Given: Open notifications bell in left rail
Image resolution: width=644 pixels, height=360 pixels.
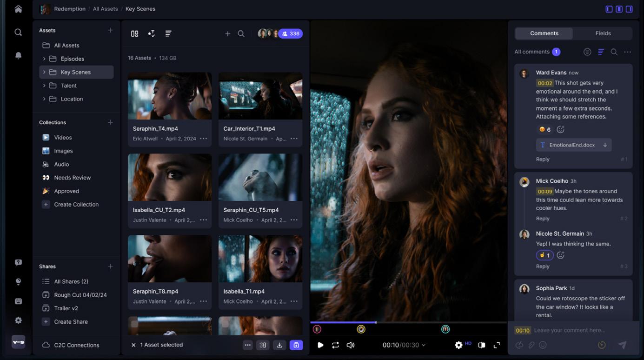Looking at the screenshot, I should [18, 55].
